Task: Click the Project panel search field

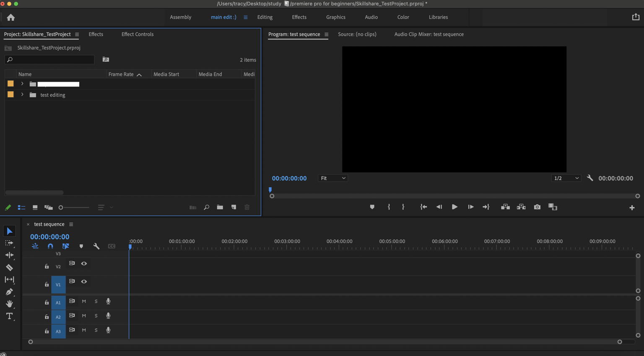Action: pyautogui.click(x=49, y=60)
